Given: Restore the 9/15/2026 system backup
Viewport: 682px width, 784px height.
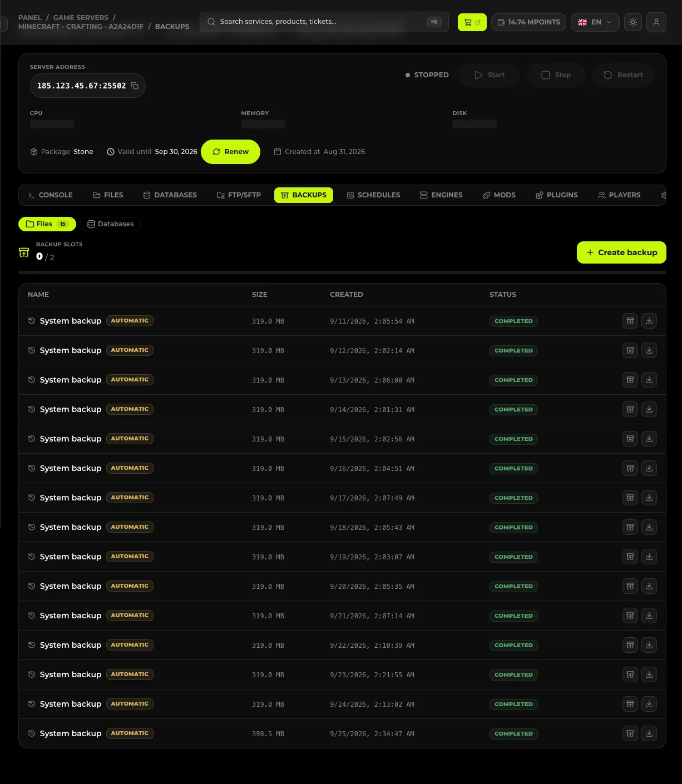Looking at the screenshot, I should pos(630,439).
